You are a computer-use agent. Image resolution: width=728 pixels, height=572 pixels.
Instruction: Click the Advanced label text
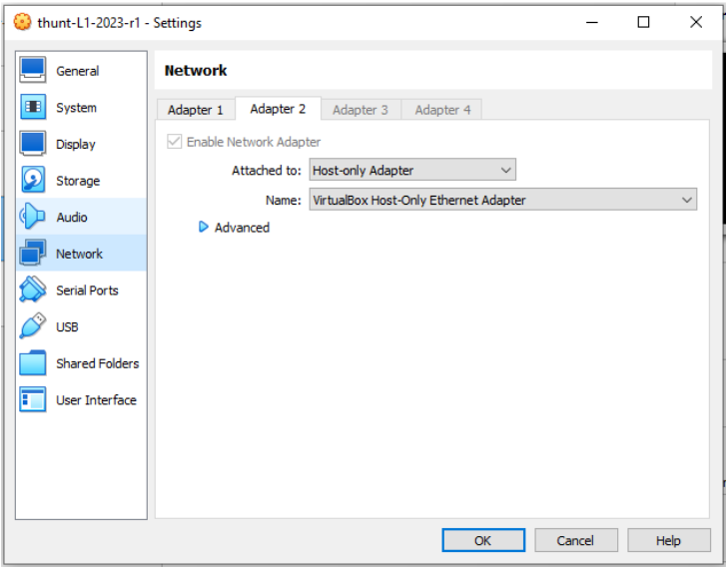(242, 228)
